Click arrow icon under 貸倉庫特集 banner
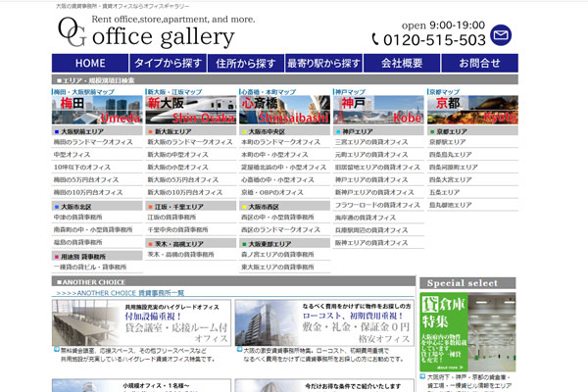 (422, 376)
